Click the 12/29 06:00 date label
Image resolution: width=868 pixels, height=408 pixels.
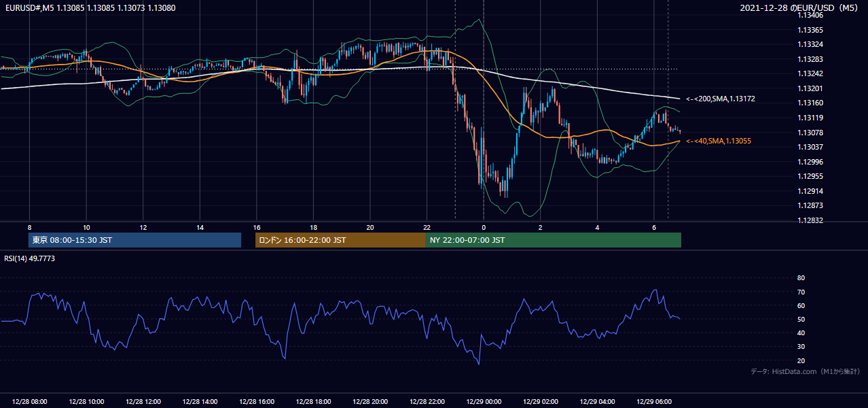tap(653, 402)
